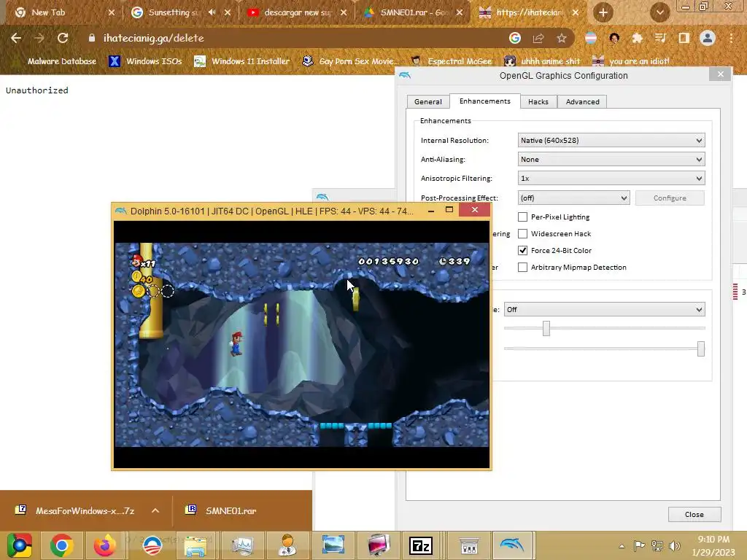The image size is (747, 560).
Task: Click the Google icon inside the address bar
Action: tap(514, 38)
